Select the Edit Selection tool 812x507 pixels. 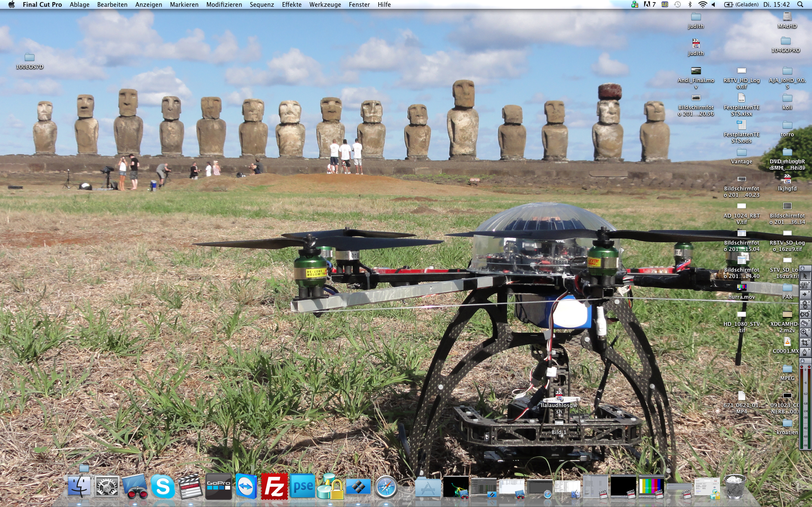tap(805, 286)
